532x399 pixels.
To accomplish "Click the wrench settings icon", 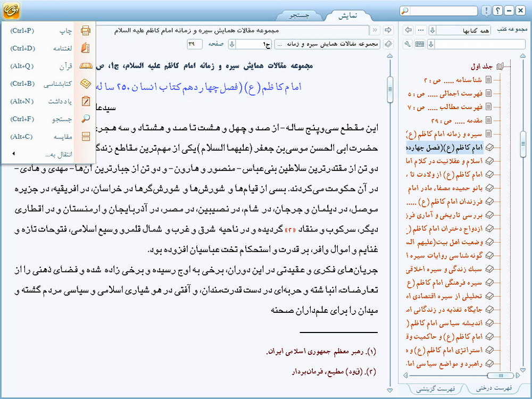I will click(408, 44).
